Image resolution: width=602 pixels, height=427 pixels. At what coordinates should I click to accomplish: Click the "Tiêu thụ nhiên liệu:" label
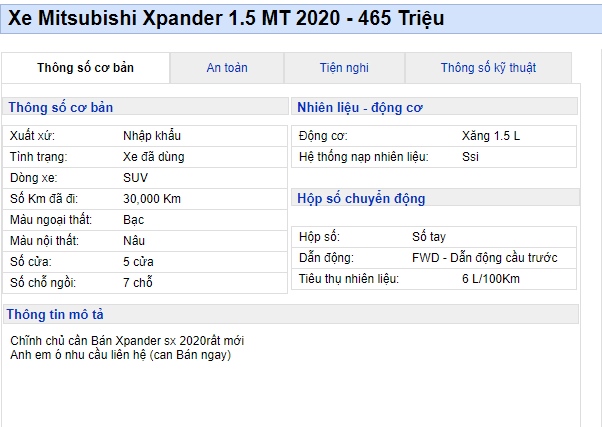tap(349, 279)
